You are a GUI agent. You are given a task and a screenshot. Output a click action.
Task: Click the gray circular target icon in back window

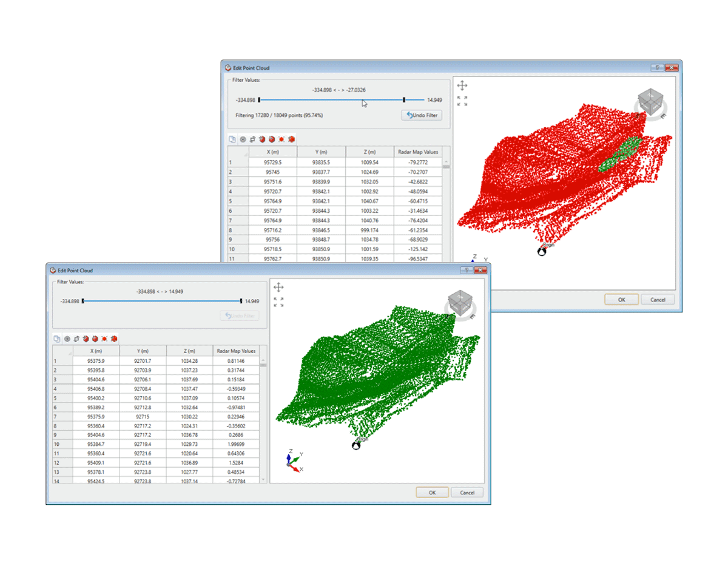click(x=243, y=139)
